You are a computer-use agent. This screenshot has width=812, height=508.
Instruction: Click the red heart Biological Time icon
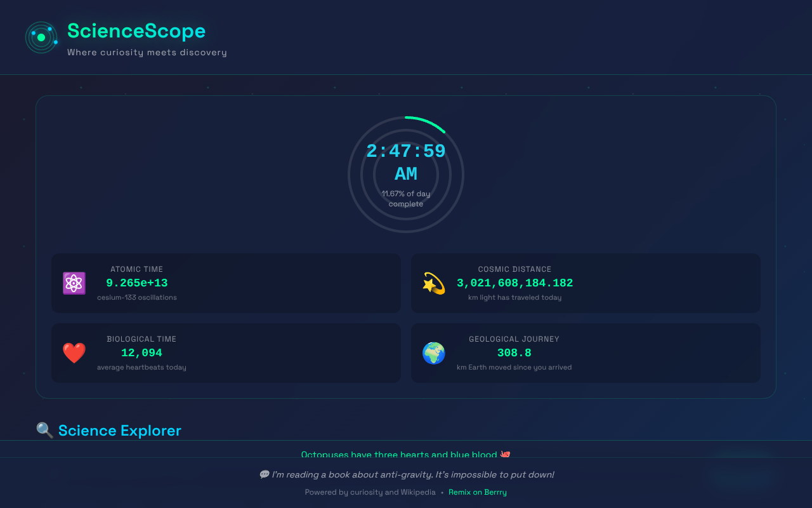point(74,353)
